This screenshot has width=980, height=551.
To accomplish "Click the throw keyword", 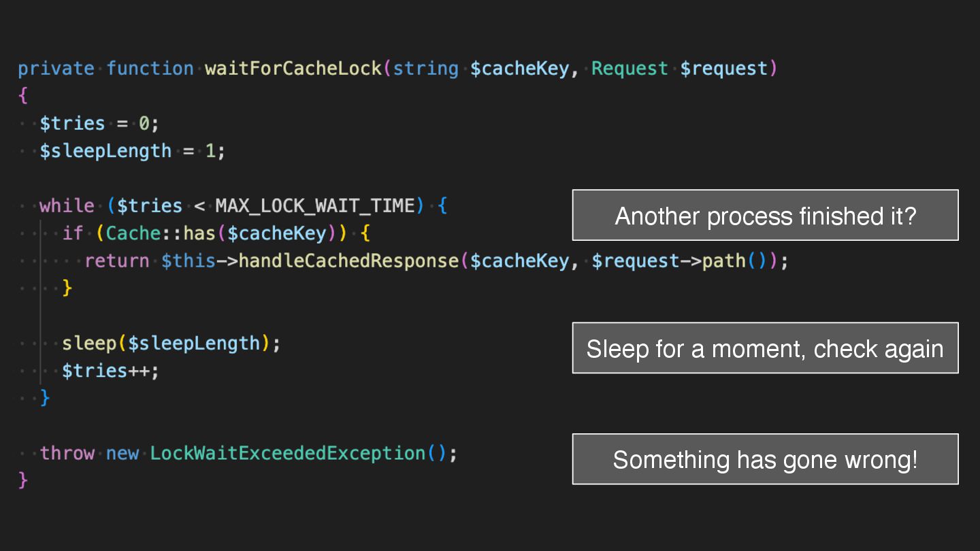I will 67,454.
